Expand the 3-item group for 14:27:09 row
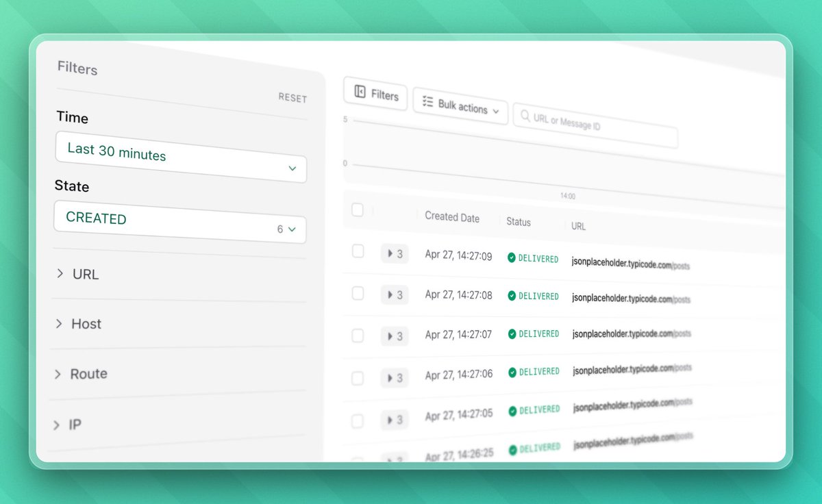Screen dimensions: 822x504 point(395,254)
